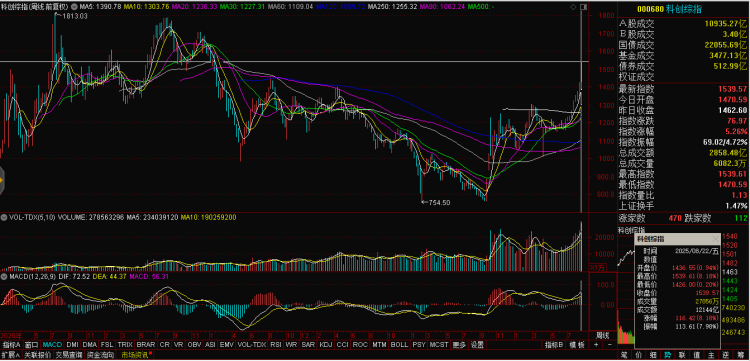
Task: Select the 价 tab at bottom right
Action: coord(639,355)
